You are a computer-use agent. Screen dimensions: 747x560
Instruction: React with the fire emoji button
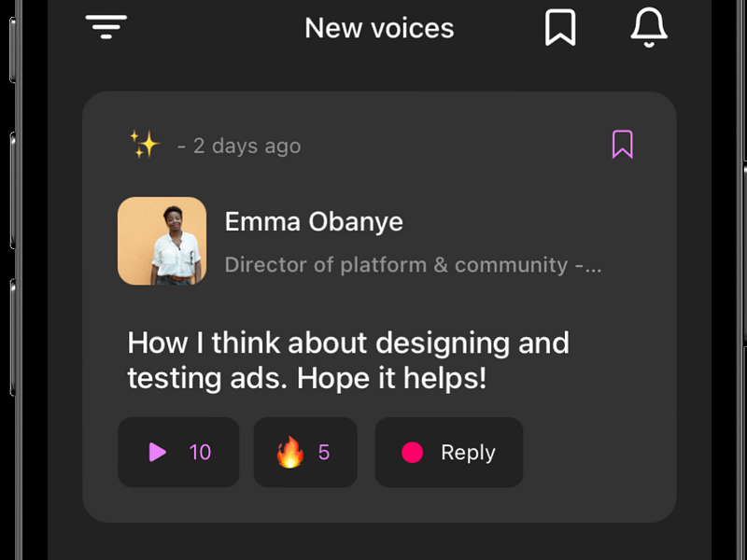click(x=305, y=453)
